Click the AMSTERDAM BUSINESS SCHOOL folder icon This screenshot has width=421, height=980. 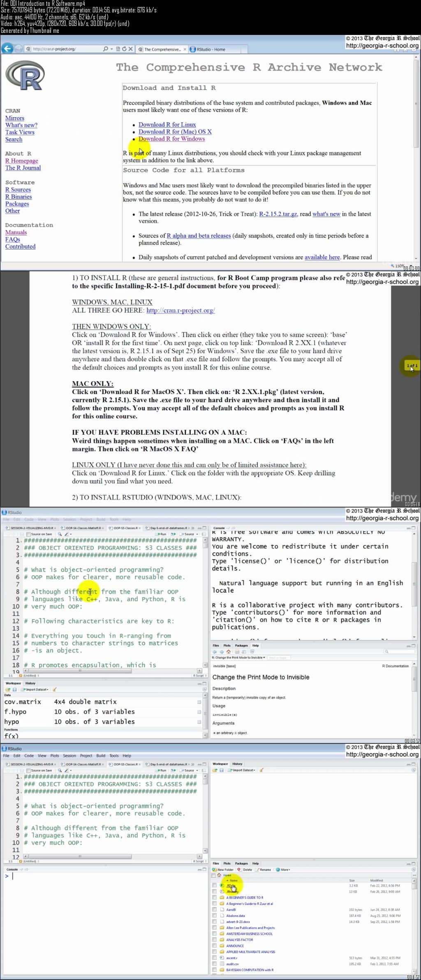pyautogui.click(x=222, y=934)
